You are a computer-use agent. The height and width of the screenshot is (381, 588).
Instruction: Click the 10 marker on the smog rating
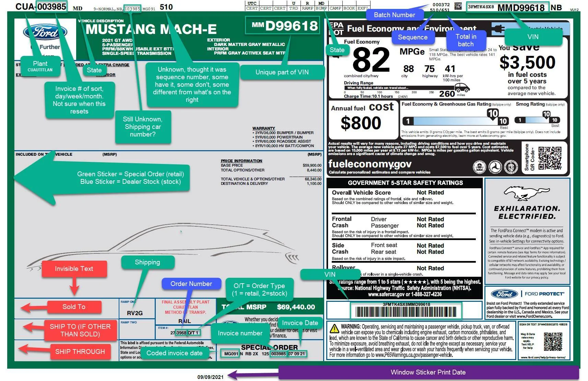click(546, 114)
